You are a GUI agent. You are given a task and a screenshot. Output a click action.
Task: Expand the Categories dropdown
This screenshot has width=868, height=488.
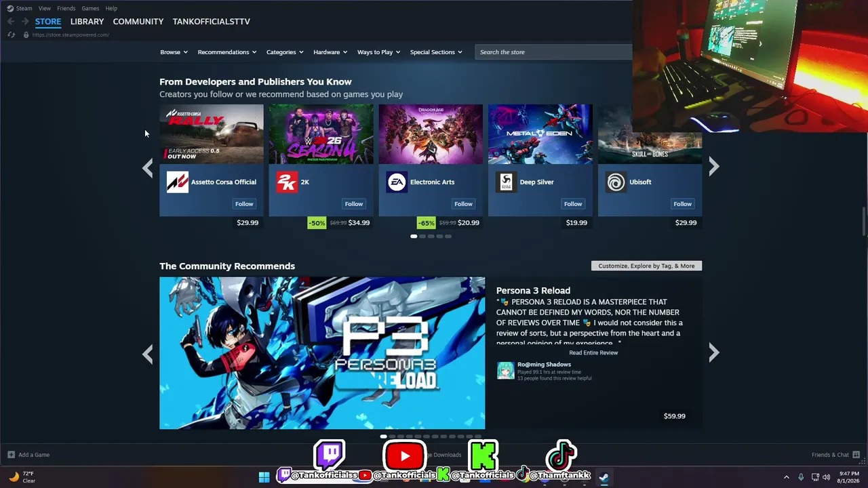(x=285, y=52)
